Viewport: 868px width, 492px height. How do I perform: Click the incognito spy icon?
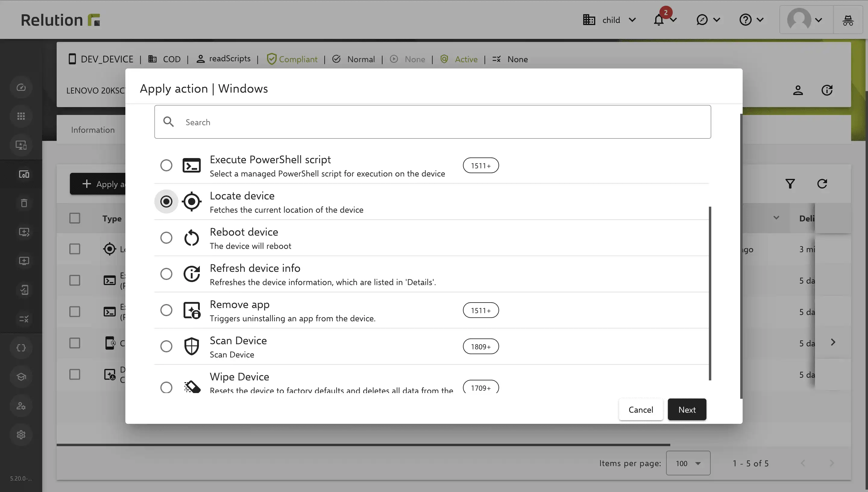(x=848, y=20)
